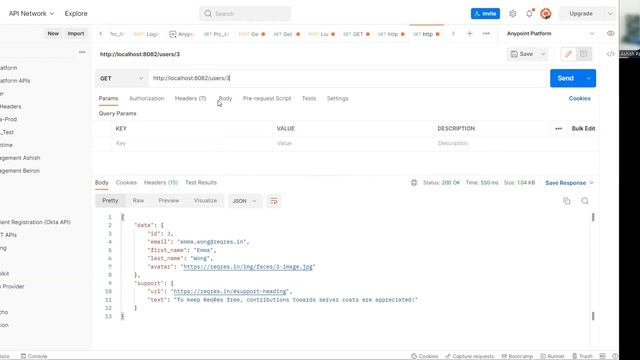Toggle two-pane layout icon in status bar
Screen dimensions: 640x360
(602, 356)
